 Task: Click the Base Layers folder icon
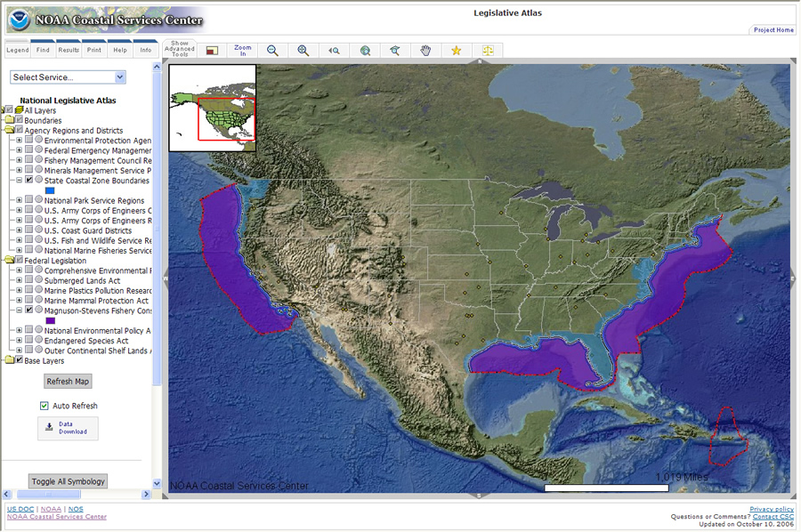click(x=10, y=360)
